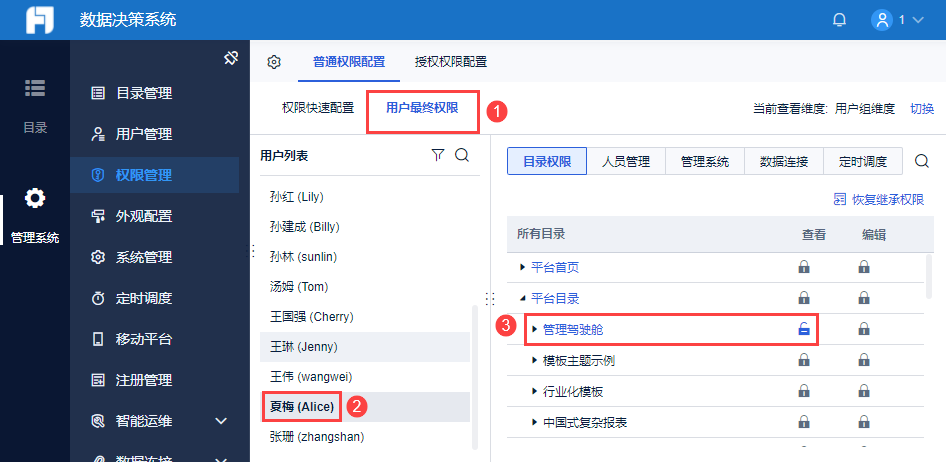Viewport: 946px width, 462px height.
Task: Select user 王琳 (Jenny) in the list
Action: [x=304, y=347]
